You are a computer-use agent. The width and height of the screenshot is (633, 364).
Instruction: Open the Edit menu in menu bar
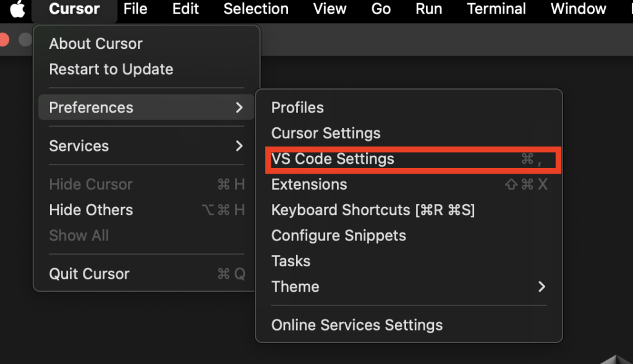185,9
